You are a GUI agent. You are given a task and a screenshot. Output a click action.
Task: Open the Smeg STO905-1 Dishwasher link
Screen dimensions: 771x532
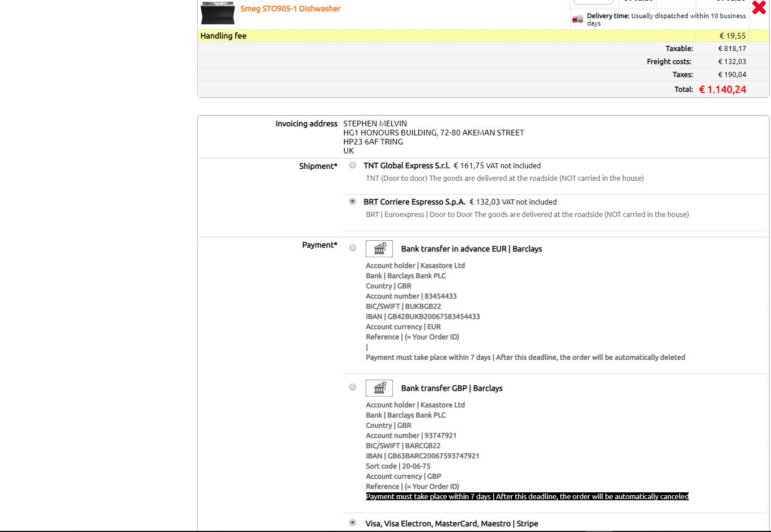pos(290,8)
